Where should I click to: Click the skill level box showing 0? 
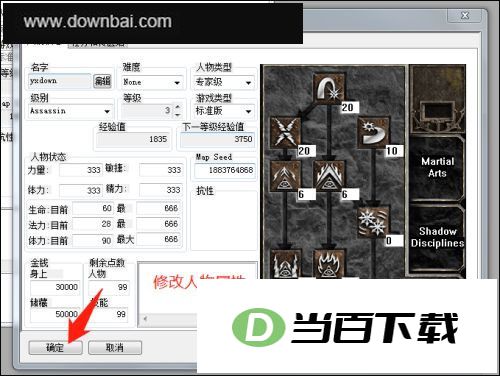point(394,240)
